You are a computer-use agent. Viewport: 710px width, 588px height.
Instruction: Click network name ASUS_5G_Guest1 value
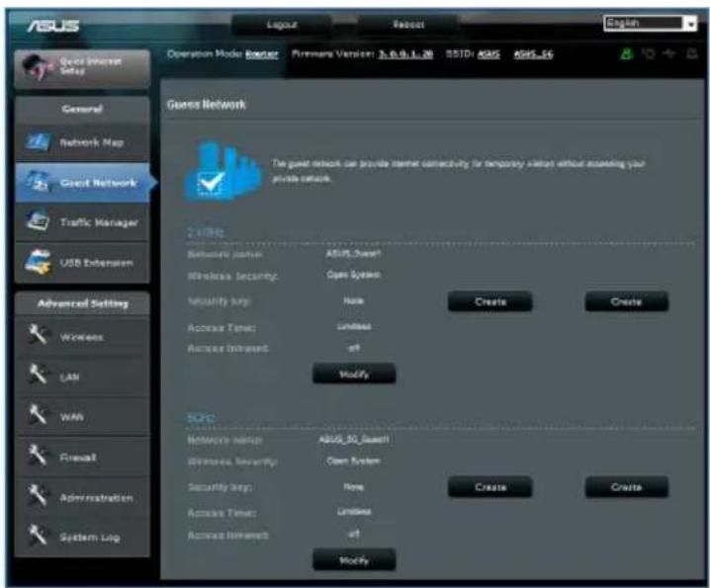coord(354,439)
